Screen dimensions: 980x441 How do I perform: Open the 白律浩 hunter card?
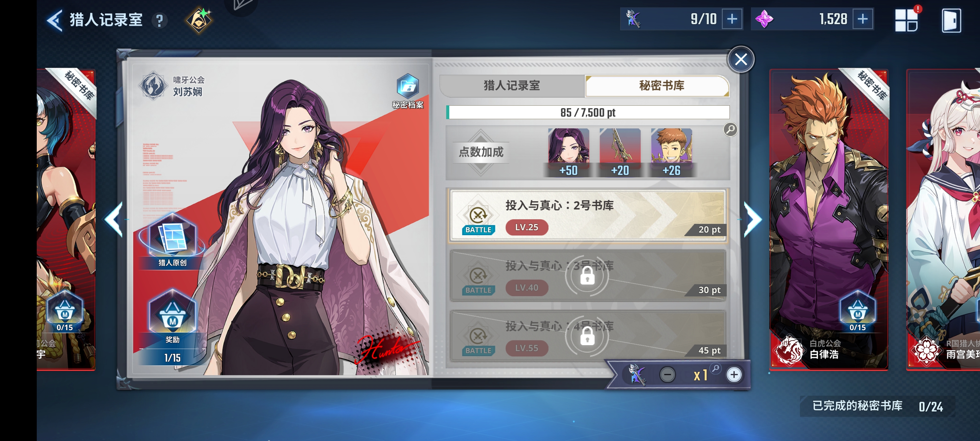click(829, 220)
